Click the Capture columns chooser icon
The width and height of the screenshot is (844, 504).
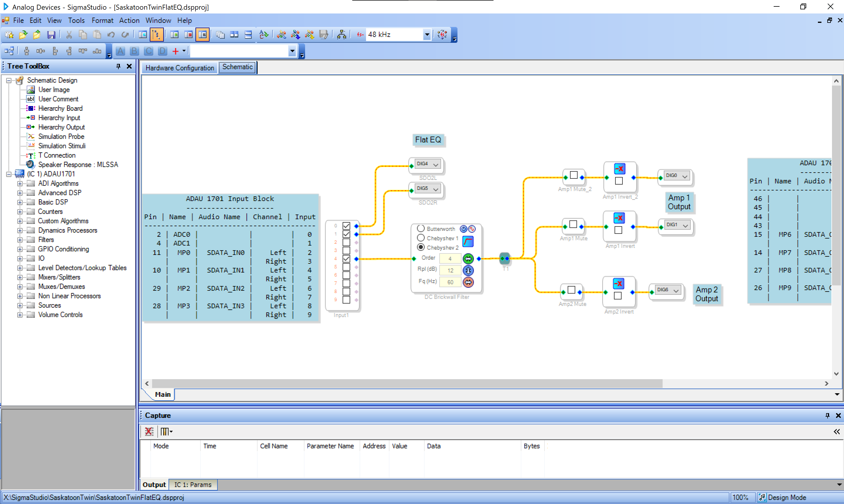166,432
